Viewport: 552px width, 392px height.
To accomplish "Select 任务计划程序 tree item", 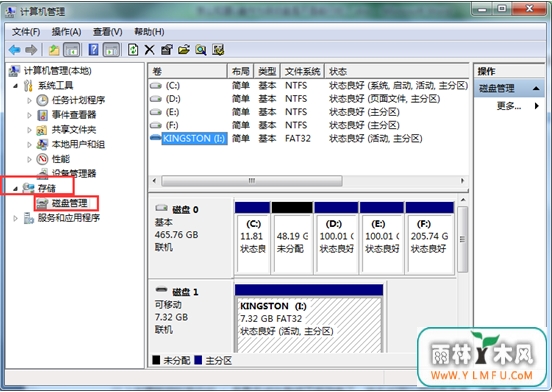I will click(78, 100).
